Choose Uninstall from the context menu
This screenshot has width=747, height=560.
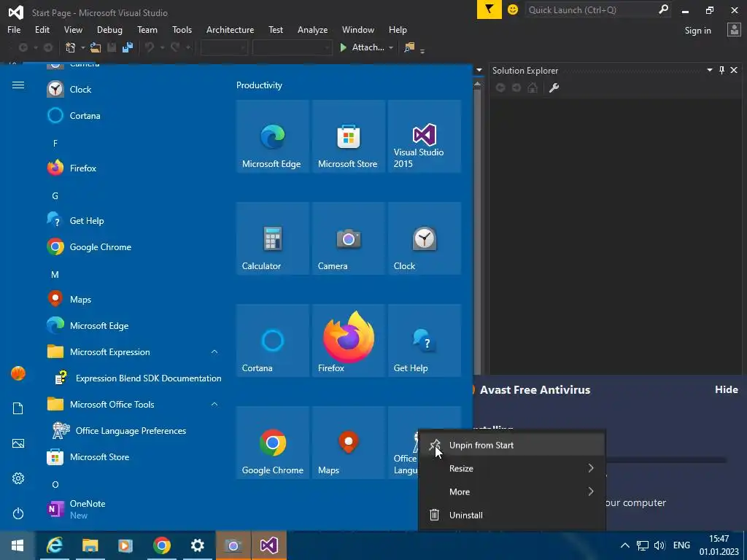(512, 516)
